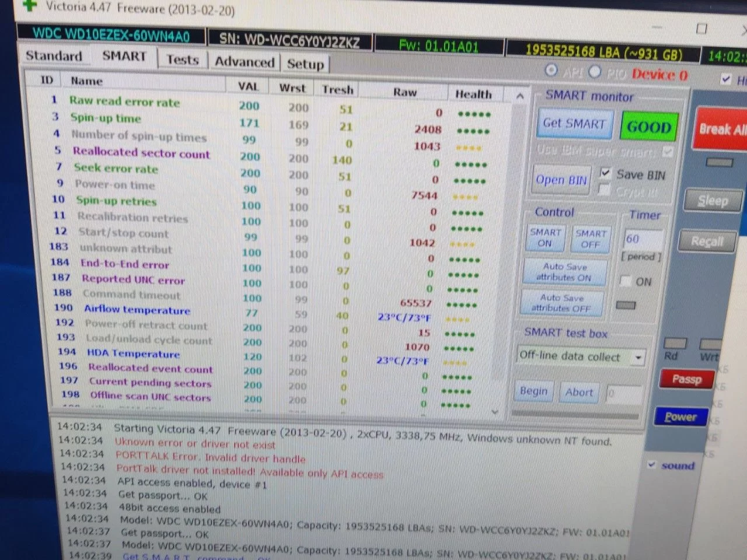Click the PORTTALK Error log line
The image size is (747, 560).
click(211, 456)
